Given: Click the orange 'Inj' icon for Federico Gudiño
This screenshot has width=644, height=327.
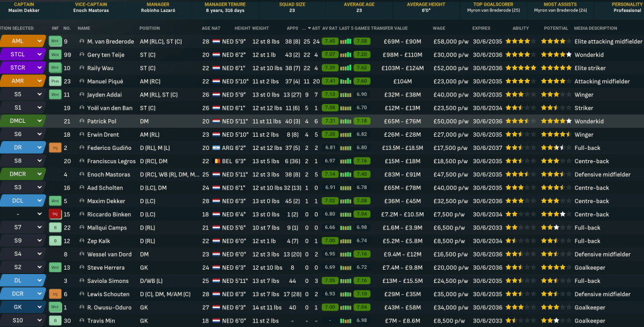Looking at the screenshot, I should coord(55,148).
